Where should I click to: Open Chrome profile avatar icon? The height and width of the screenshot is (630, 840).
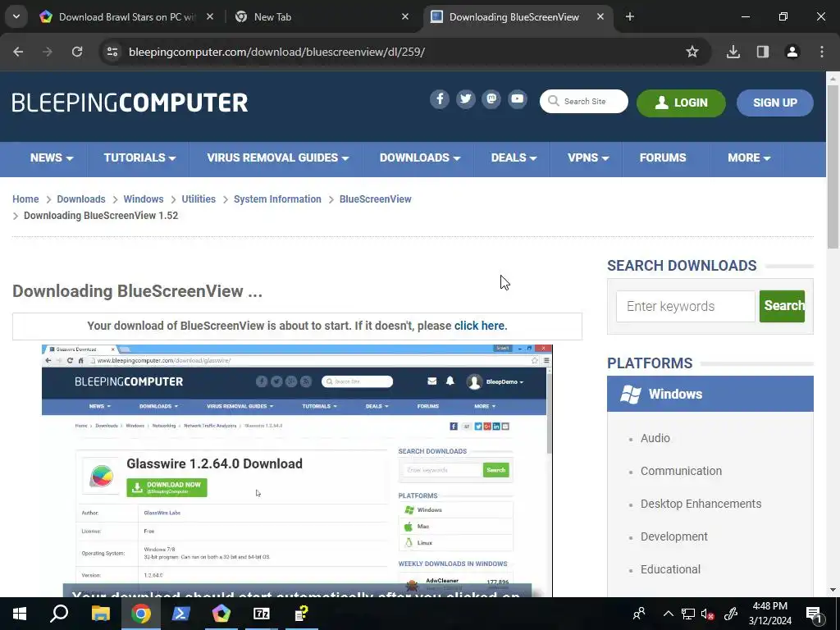[792, 52]
